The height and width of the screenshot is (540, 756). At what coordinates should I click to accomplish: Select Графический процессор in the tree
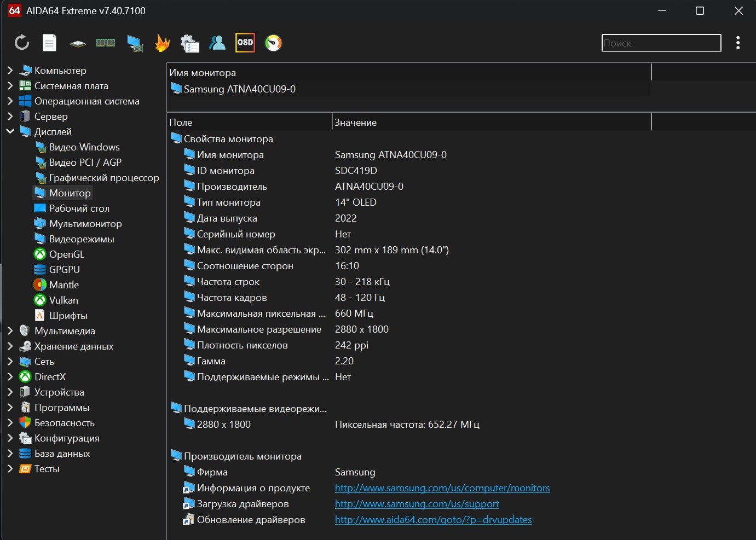[x=103, y=178]
